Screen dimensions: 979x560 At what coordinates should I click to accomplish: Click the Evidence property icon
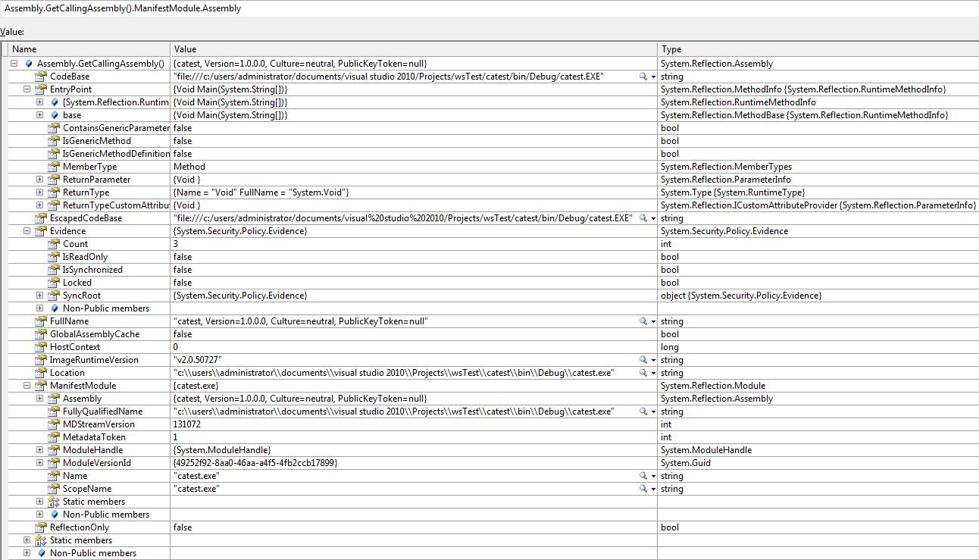(x=41, y=231)
